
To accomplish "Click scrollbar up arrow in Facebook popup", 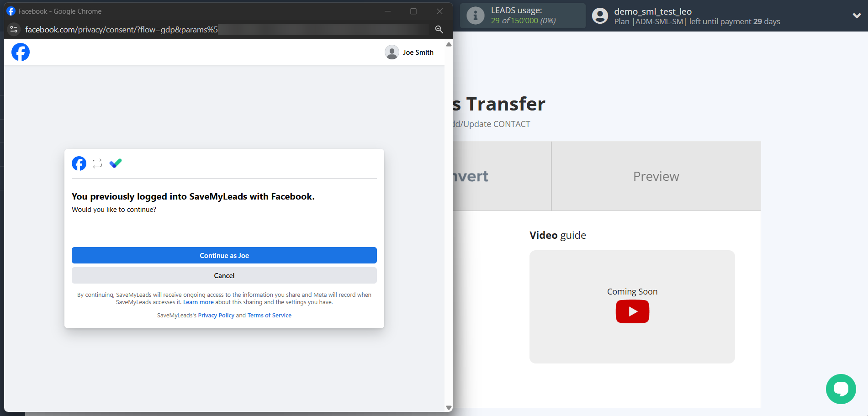I will click(449, 44).
